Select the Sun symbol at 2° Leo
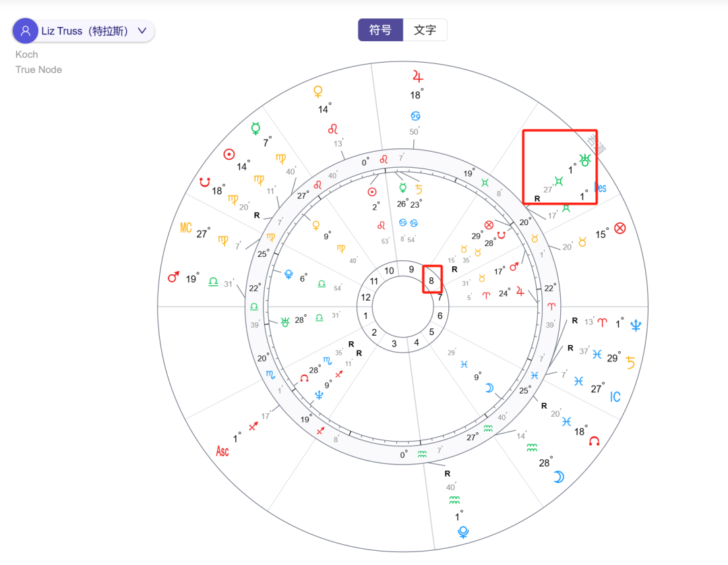 coord(373,191)
